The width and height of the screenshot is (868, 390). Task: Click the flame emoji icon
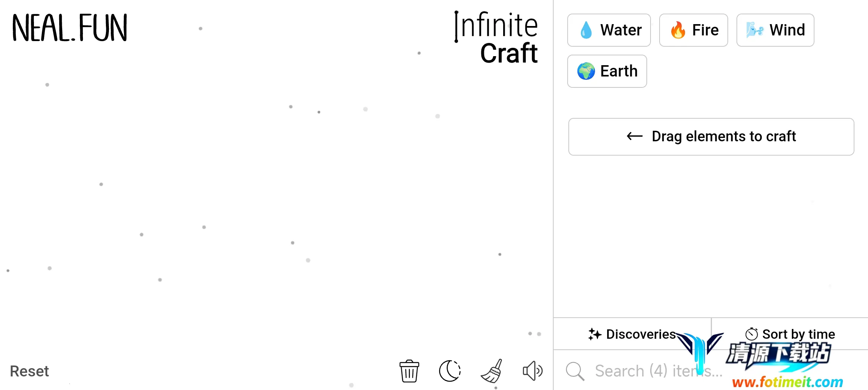[678, 30]
